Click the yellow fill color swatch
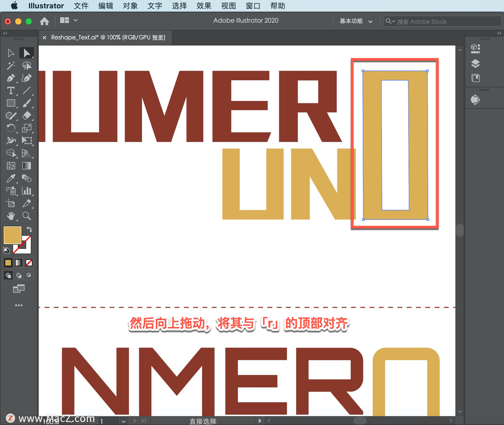 (x=12, y=235)
